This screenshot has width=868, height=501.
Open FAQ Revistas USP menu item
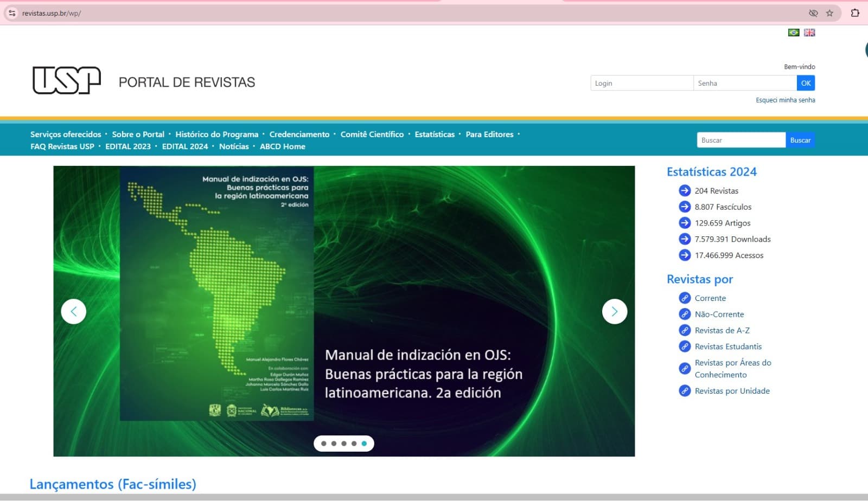click(62, 146)
